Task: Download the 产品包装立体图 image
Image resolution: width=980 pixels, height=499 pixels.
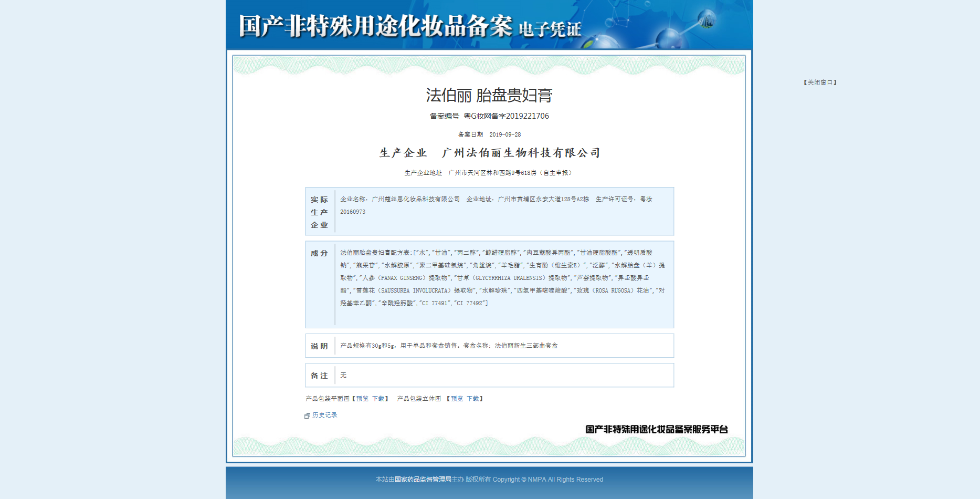Action: 473,399
